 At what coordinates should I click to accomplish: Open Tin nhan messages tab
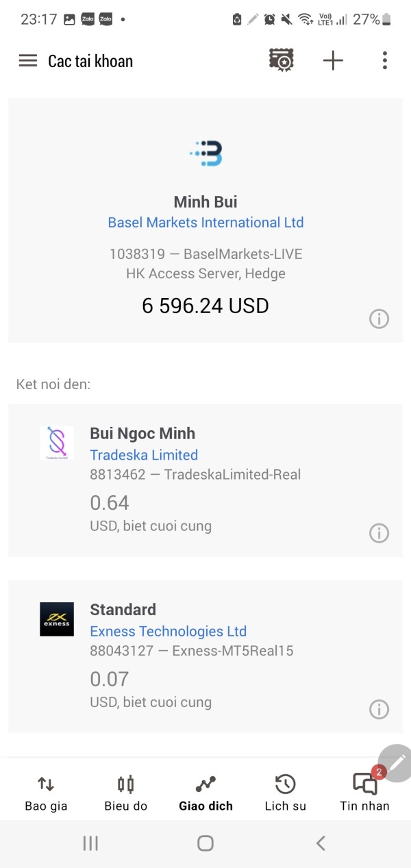coord(364,793)
